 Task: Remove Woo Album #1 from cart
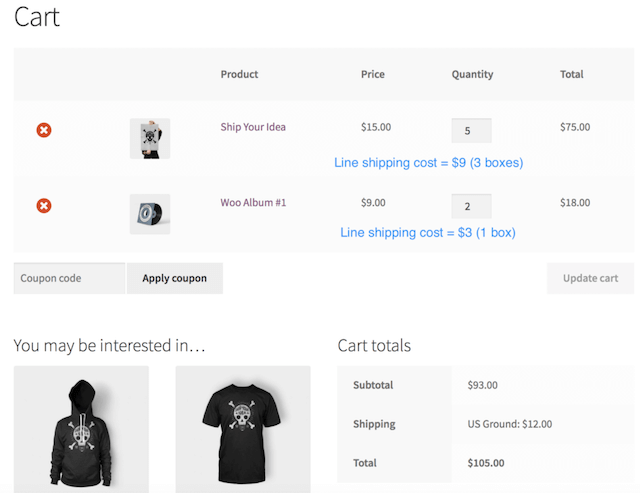coord(44,206)
